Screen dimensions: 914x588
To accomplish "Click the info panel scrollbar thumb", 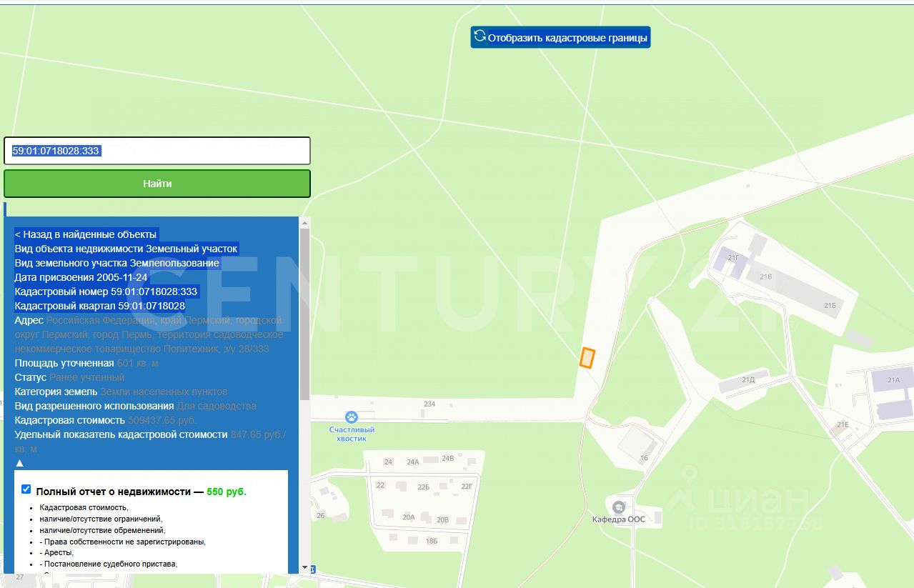I will point(305,314).
